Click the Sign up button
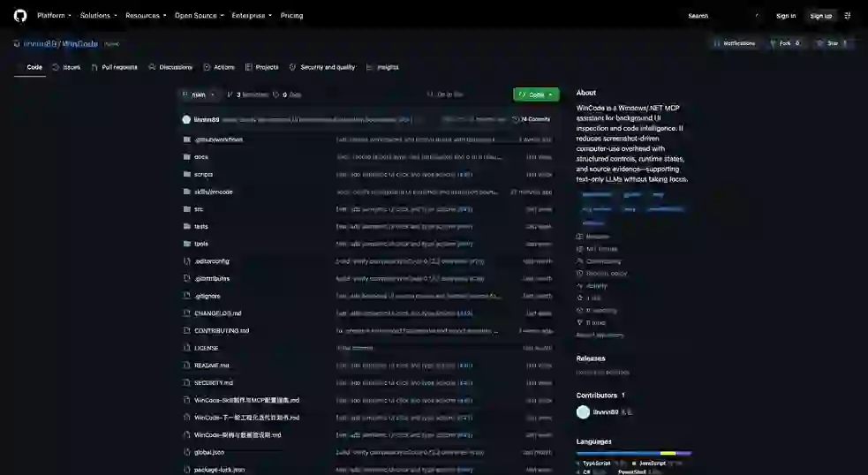868x475 pixels. (x=821, y=16)
